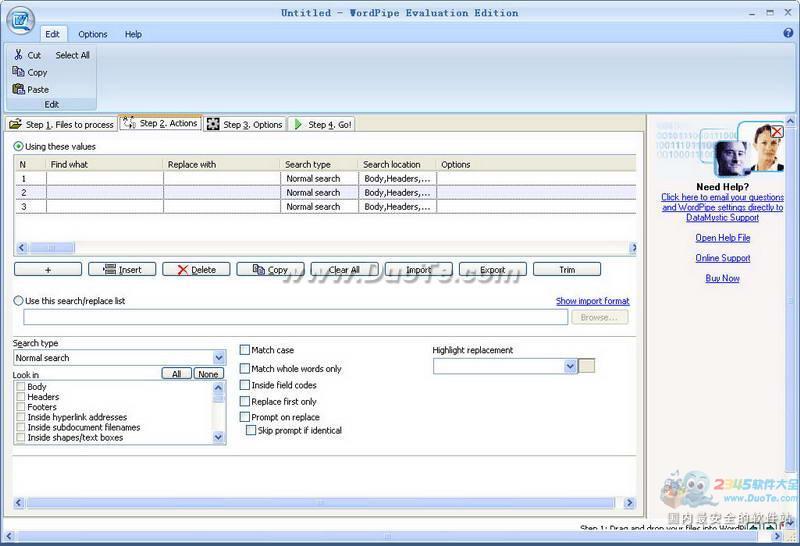Switch to Step 4. Go! tab

(x=321, y=124)
